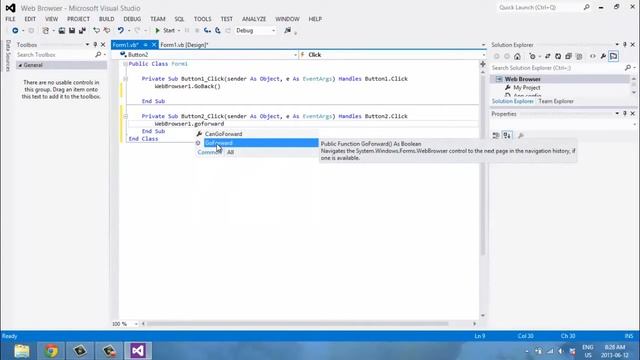640x360 pixels.
Task: Select CanGoForward in IntelliSense list
Action: point(223,134)
